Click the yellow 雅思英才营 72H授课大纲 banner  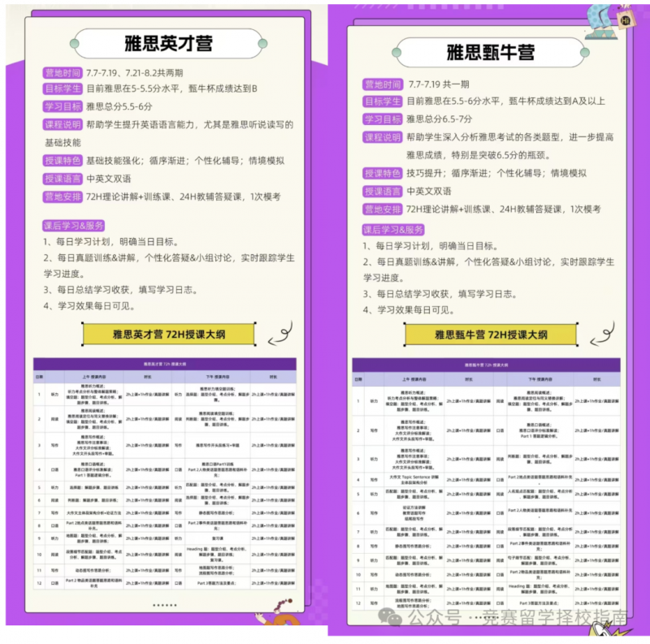point(169,334)
